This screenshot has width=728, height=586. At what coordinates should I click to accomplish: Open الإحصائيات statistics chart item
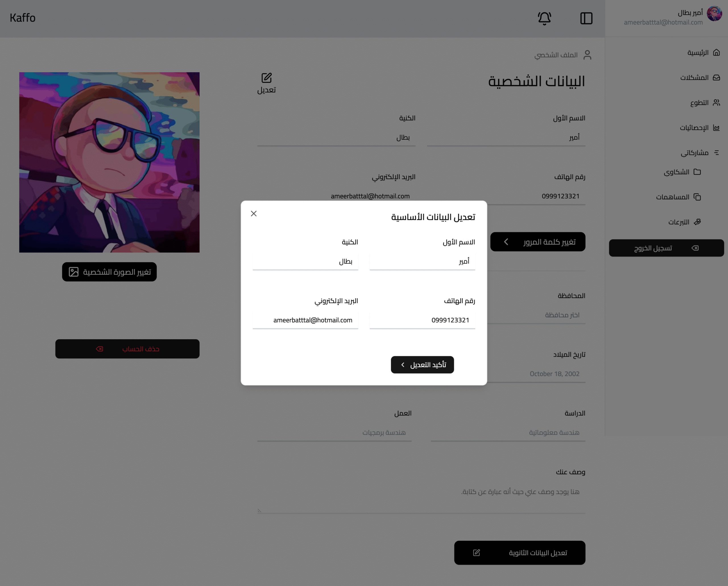click(x=700, y=128)
